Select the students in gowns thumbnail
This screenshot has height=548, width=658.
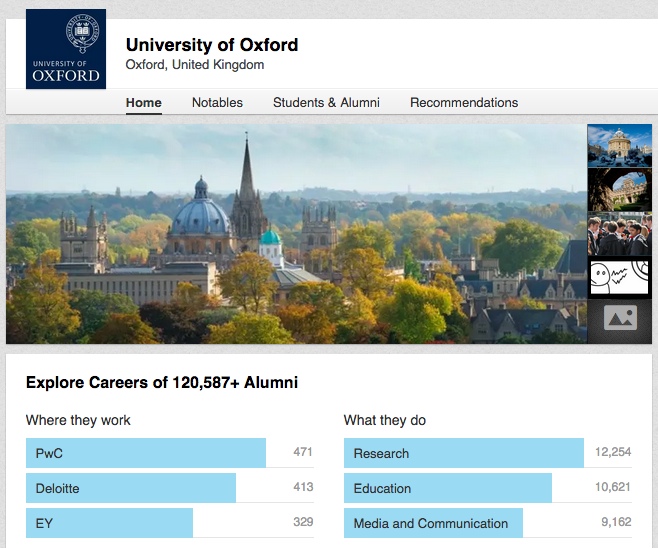tap(619, 235)
